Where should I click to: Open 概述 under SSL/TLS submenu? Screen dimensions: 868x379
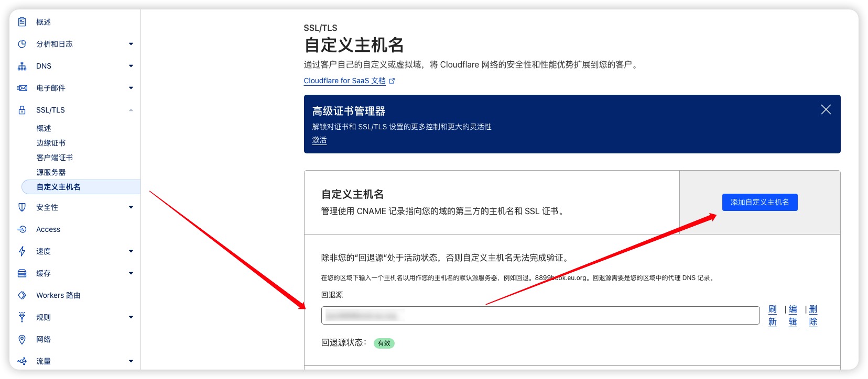(x=44, y=128)
